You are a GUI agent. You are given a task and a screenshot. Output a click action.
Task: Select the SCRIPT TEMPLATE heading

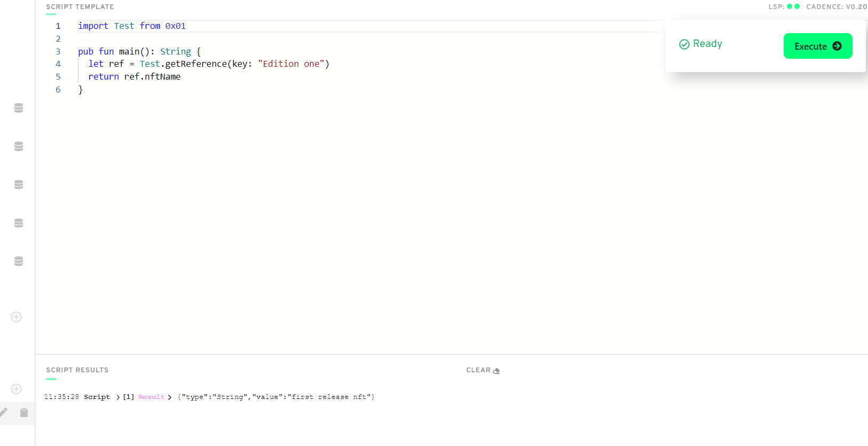pos(80,7)
